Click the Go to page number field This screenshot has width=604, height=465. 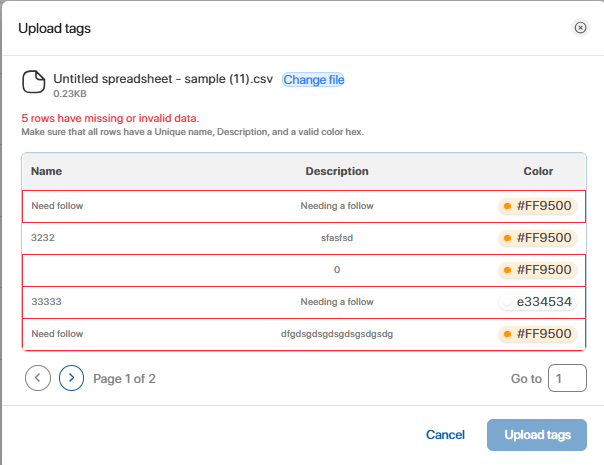point(568,378)
